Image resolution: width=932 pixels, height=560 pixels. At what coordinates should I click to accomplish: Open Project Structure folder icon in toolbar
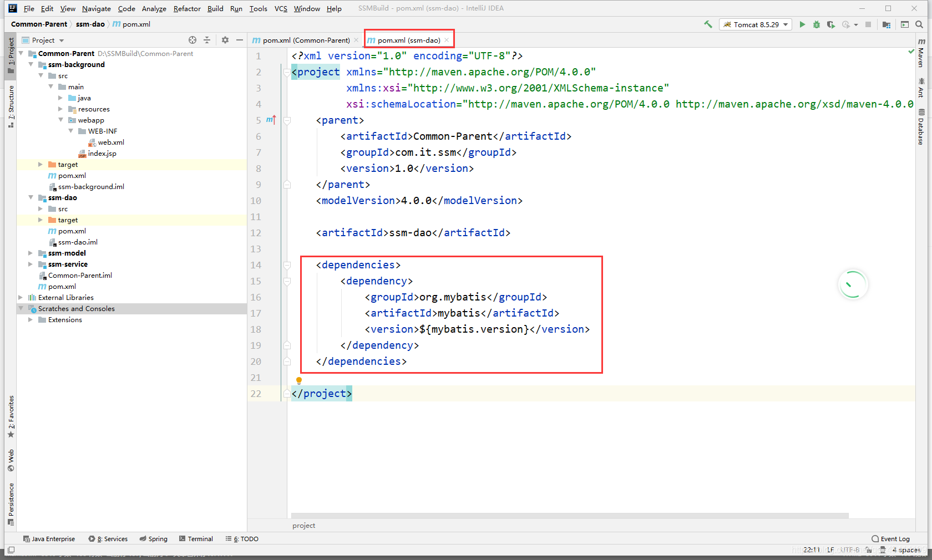tap(887, 24)
